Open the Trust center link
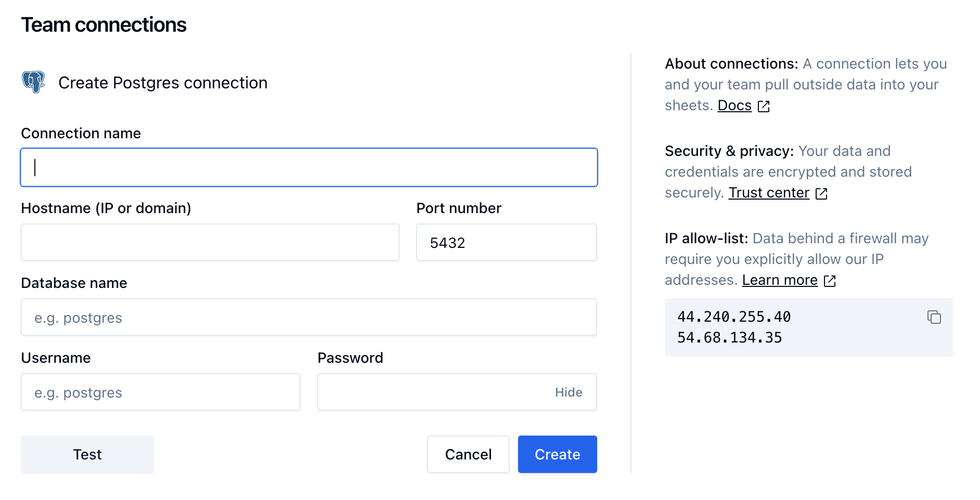 pyautogui.click(x=768, y=193)
